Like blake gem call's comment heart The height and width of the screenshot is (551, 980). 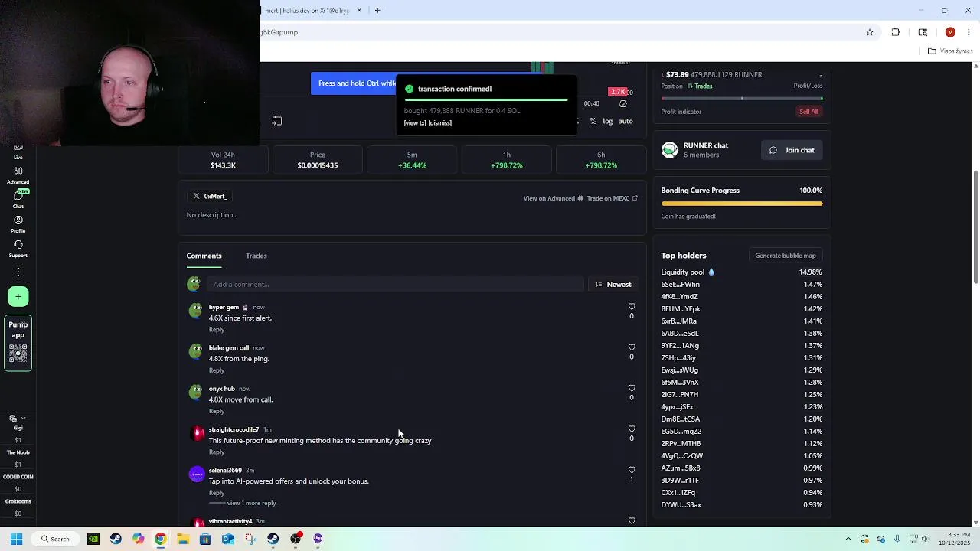click(632, 347)
